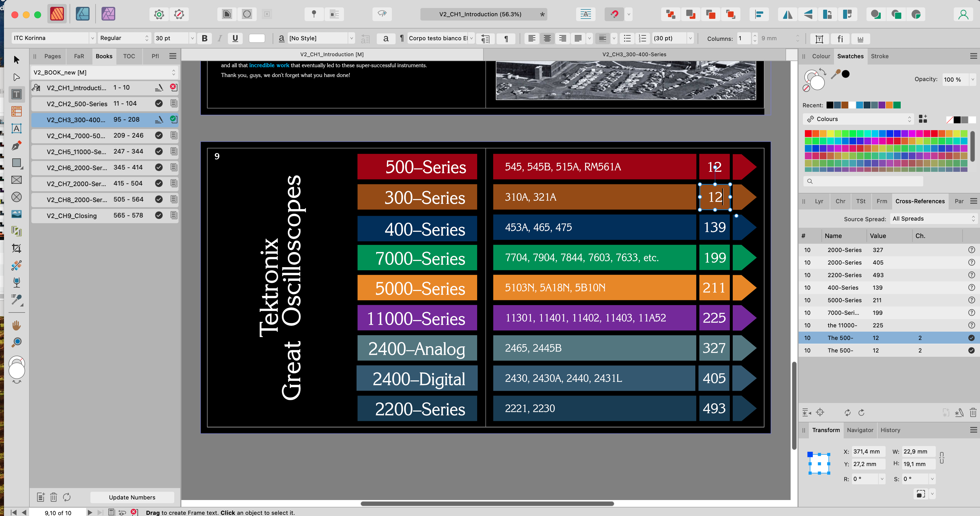
Task: Toggle Underline formatting
Action: point(235,38)
